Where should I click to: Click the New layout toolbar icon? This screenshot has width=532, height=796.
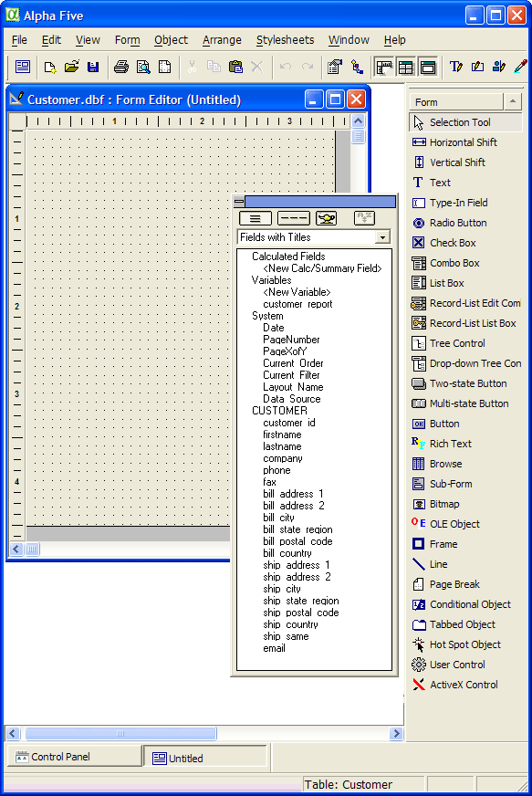[x=50, y=67]
